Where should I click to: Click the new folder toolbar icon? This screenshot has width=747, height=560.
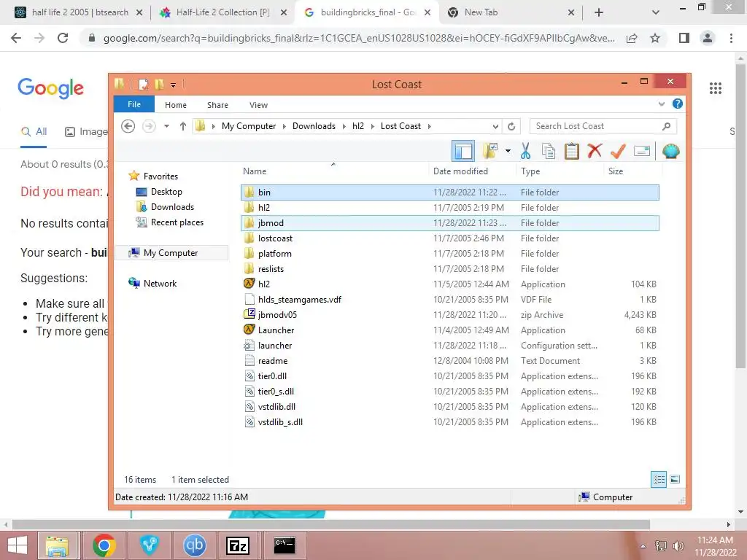tap(489, 151)
